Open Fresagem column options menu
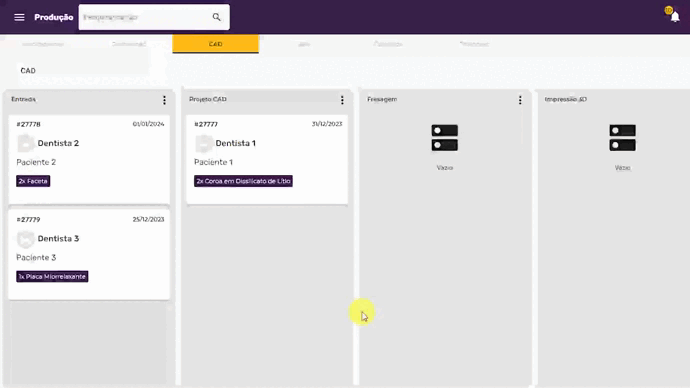Screen dimensions: 690x388 pyautogui.click(x=520, y=100)
